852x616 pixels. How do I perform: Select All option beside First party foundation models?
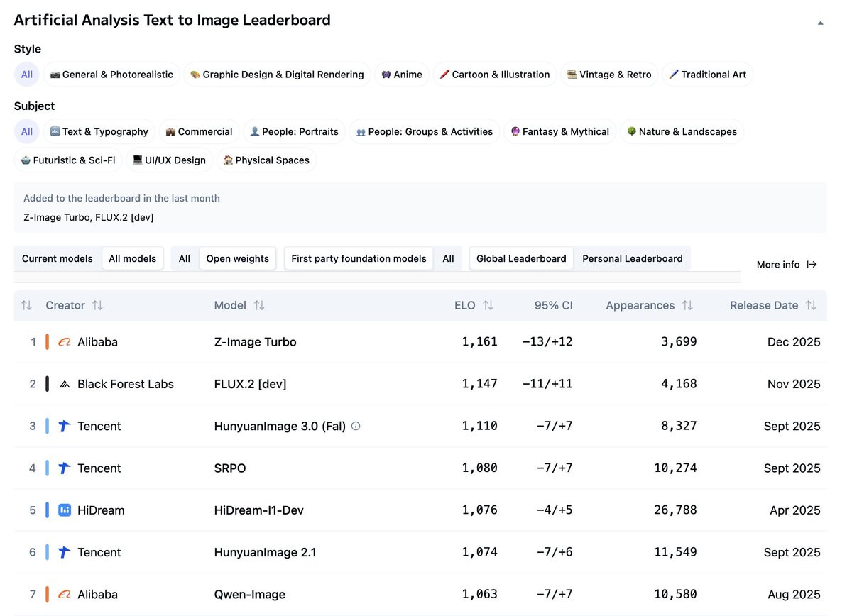point(448,258)
